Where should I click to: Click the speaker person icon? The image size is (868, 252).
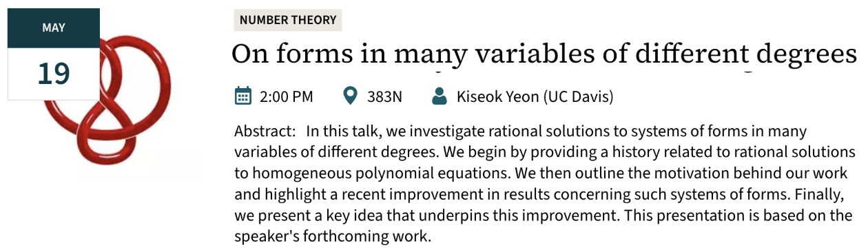(x=439, y=96)
